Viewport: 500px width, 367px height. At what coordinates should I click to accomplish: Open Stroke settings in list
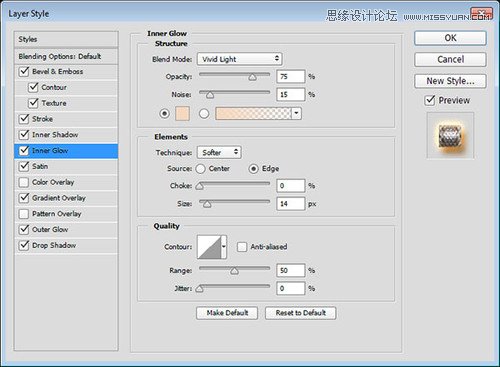click(42, 119)
